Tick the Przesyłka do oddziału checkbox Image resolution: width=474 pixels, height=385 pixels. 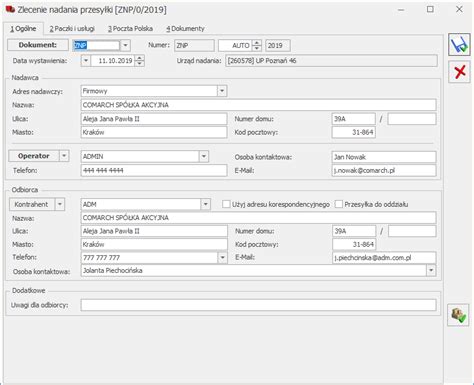click(x=339, y=204)
